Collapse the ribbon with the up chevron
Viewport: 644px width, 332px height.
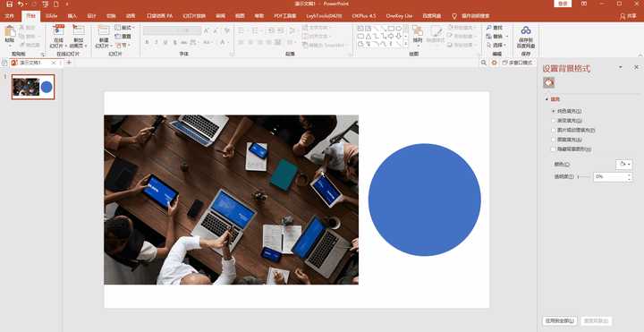point(640,55)
